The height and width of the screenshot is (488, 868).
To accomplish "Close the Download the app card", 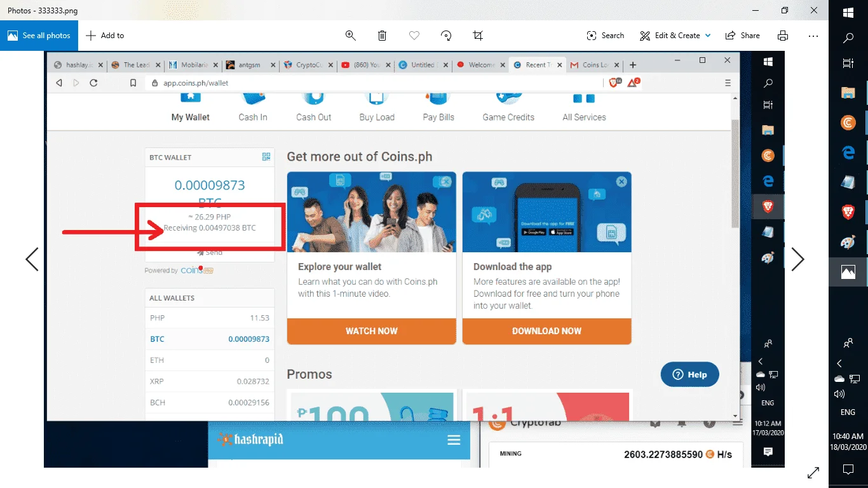I will (621, 182).
